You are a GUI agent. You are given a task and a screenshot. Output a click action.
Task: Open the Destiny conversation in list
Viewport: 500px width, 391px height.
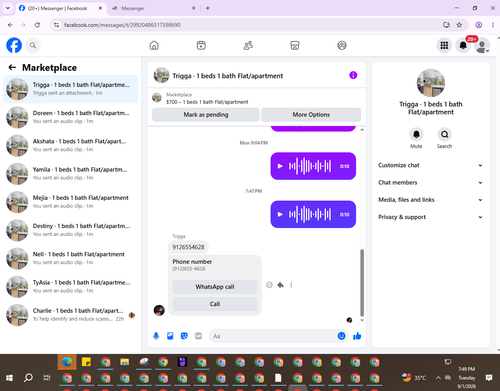pos(70,230)
